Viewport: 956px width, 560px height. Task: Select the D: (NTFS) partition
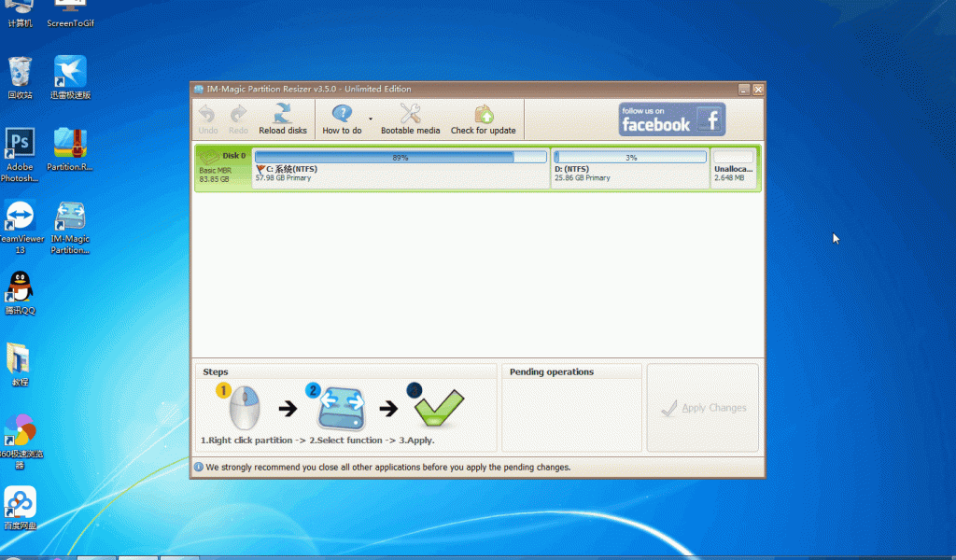tap(630, 168)
